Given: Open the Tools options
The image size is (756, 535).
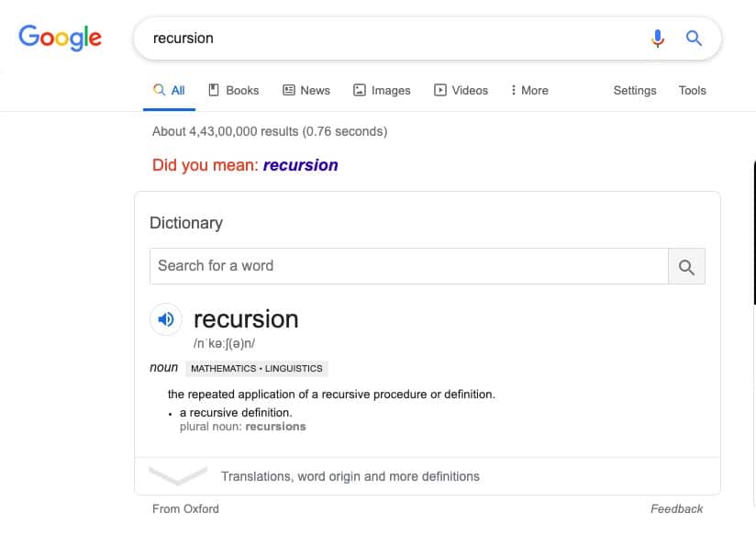Looking at the screenshot, I should [x=692, y=90].
